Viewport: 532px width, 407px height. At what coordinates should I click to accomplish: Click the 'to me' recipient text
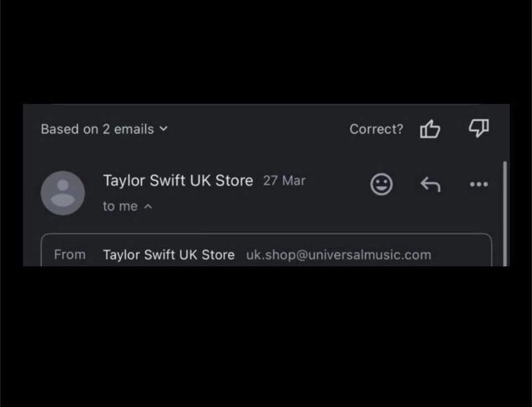(120, 206)
